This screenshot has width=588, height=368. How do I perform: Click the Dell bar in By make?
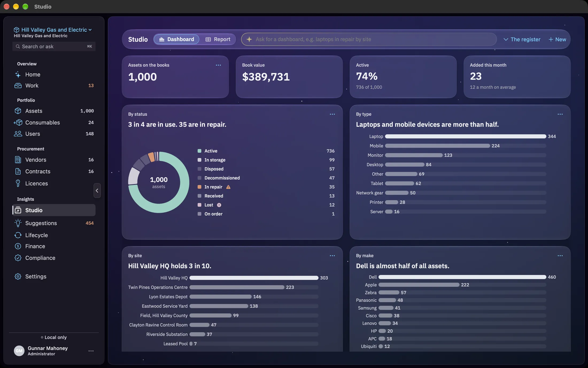click(462, 277)
